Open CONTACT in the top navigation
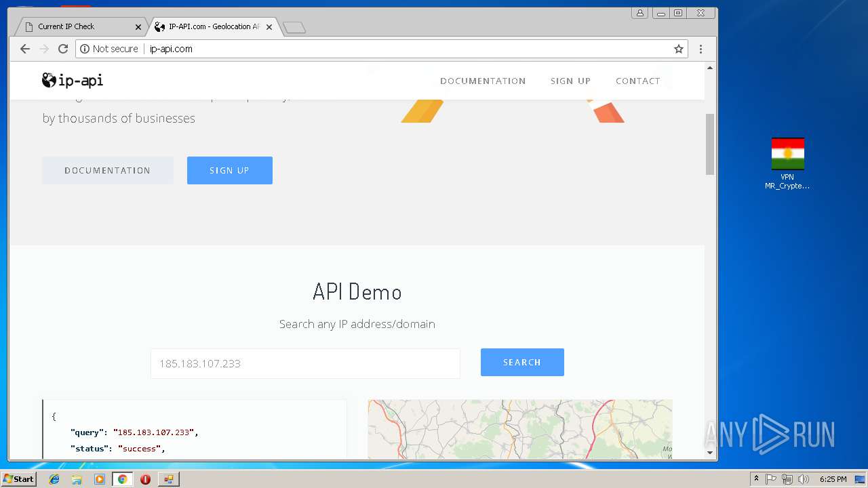 (637, 81)
